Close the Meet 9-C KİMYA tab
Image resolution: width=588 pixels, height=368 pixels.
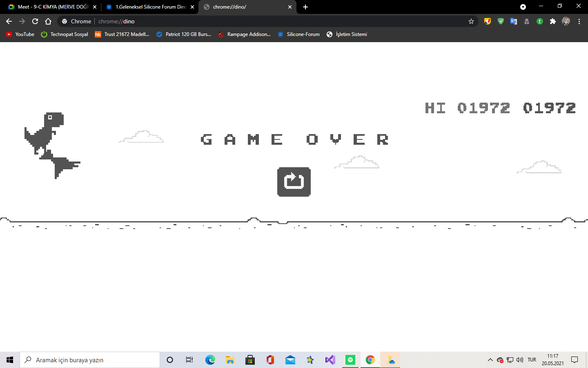(95, 7)
